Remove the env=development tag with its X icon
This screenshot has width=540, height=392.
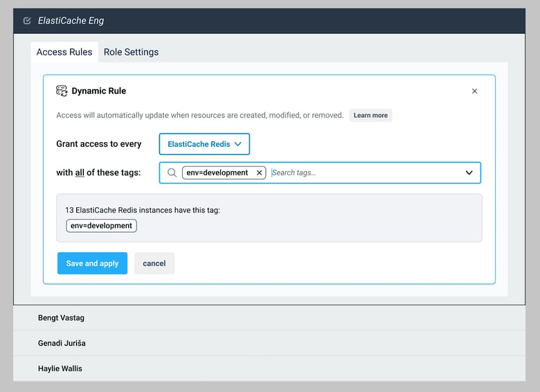pyautogui.click(x=259, y=173)
